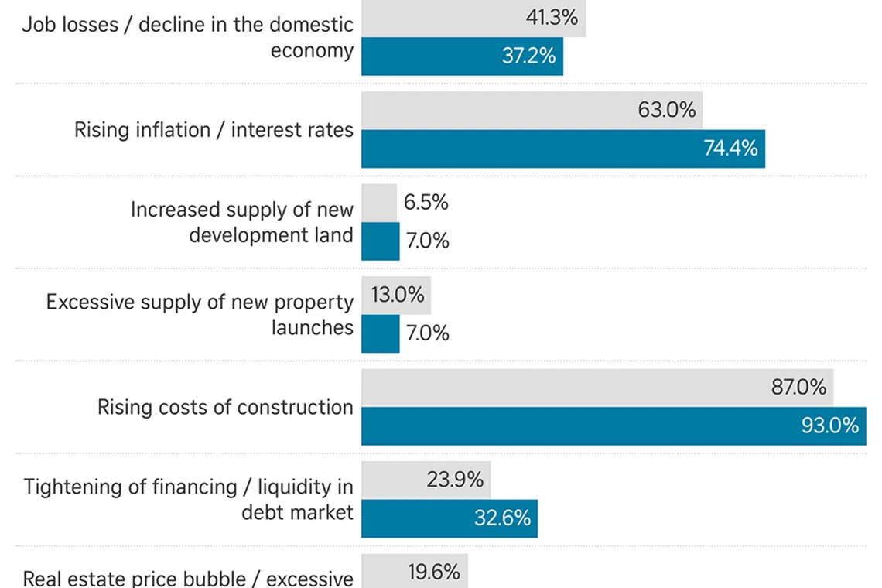The image size is (882, 588).
Task: Click 'Increased supply of new development land' label
Action: click(241, 221)
